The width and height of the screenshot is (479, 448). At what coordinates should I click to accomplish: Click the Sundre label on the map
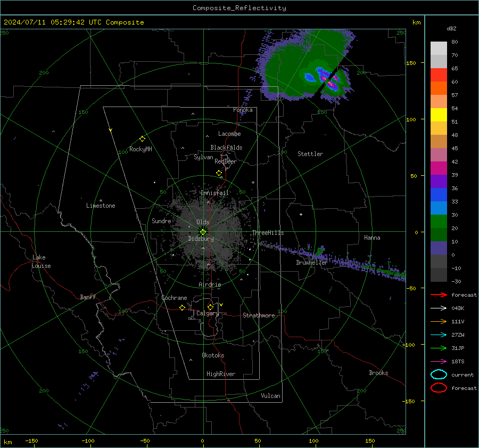pyautogui.click(x=161, y=221)
